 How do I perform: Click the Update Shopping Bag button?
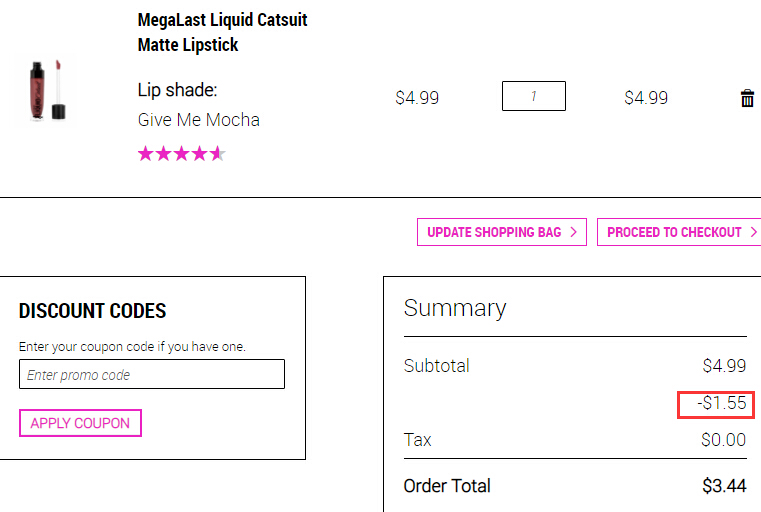coord(502,232)
